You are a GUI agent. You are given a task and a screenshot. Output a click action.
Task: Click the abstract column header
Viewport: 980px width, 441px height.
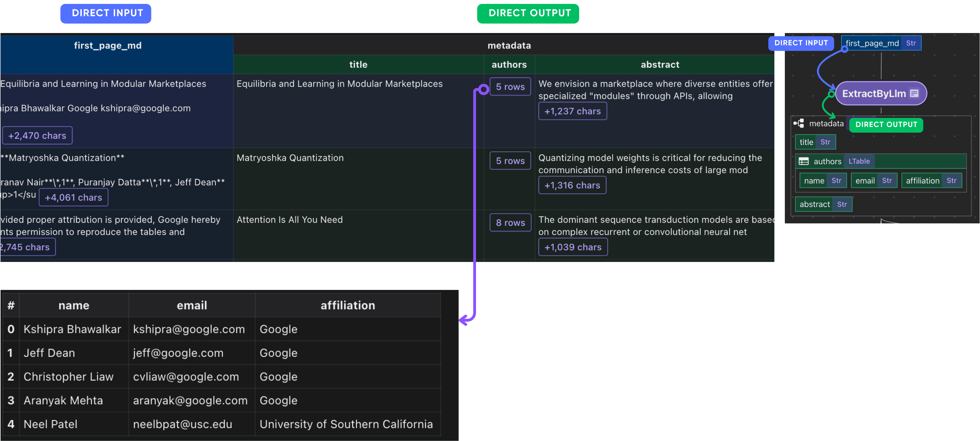(x=660, y=65)
